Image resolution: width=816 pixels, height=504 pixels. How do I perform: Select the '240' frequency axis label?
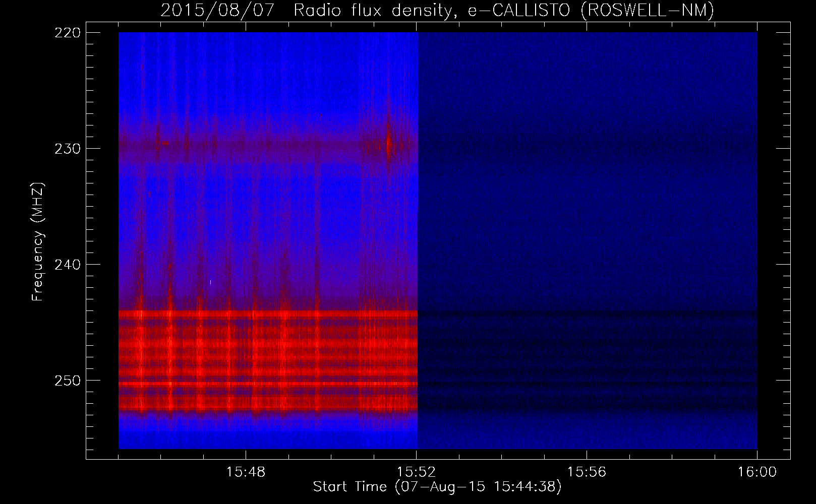point(67,265)
